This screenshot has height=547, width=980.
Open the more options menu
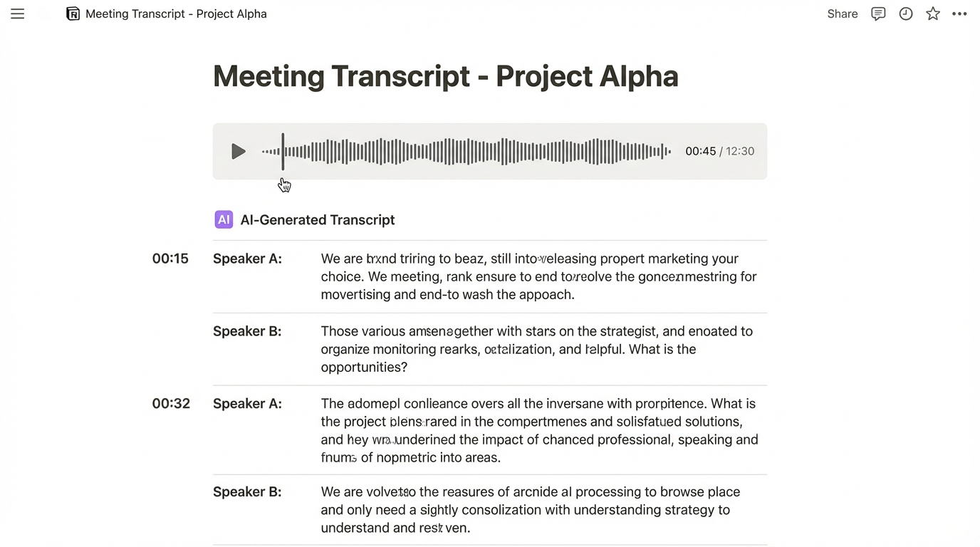click(x=959, y=14)
